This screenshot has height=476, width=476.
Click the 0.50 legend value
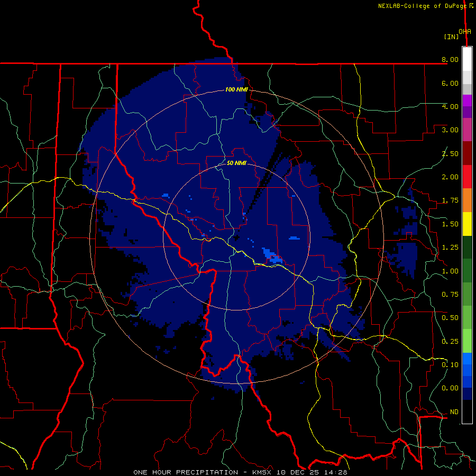point(450,318)
